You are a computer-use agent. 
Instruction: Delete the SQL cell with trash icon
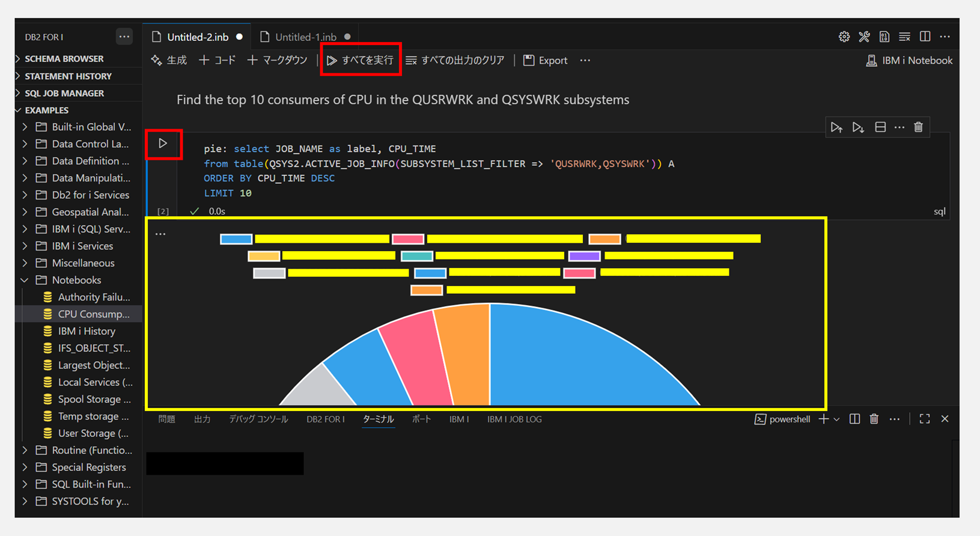(918, 127)
